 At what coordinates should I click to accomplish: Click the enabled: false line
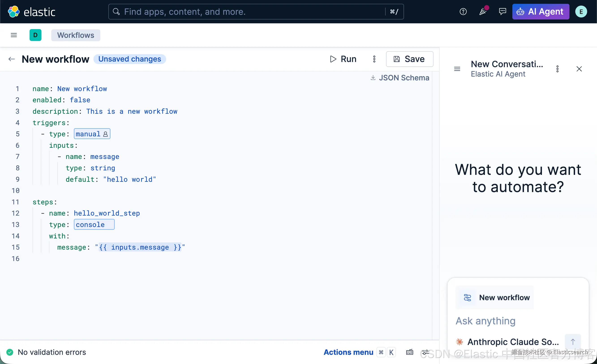point(61,100)
